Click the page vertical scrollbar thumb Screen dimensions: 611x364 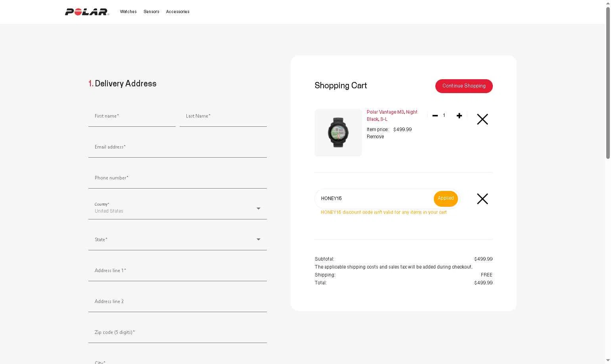608,83
